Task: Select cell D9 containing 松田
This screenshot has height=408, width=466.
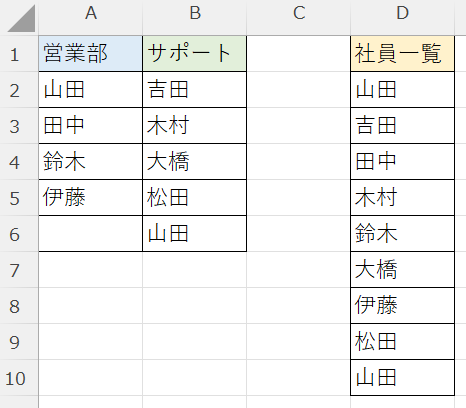Action: 402,342
